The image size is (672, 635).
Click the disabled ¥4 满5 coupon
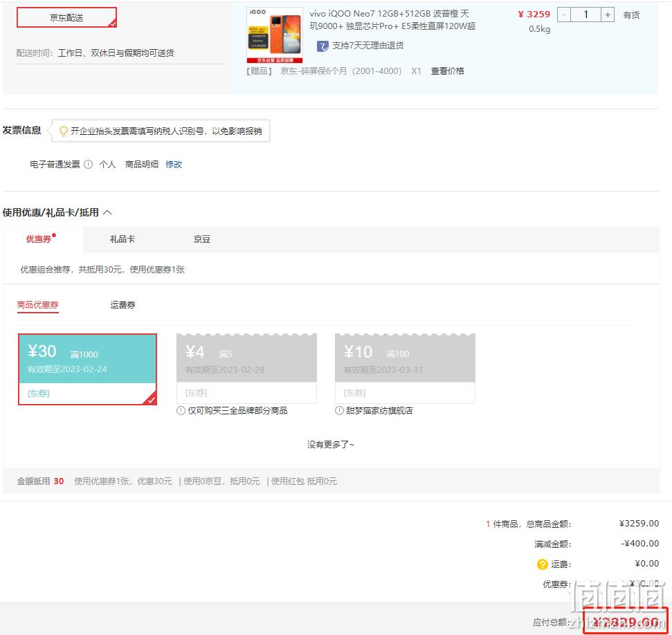tap(246, 369)
